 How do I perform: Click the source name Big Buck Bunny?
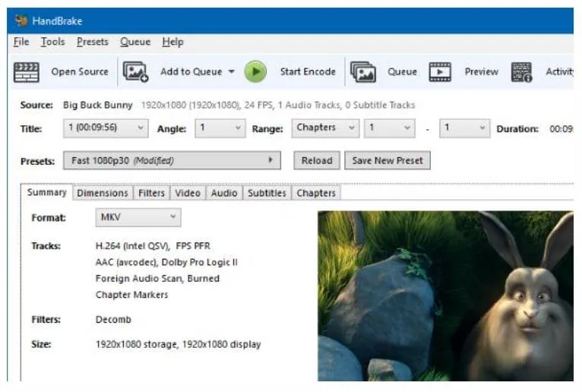(x=97, y=105)
